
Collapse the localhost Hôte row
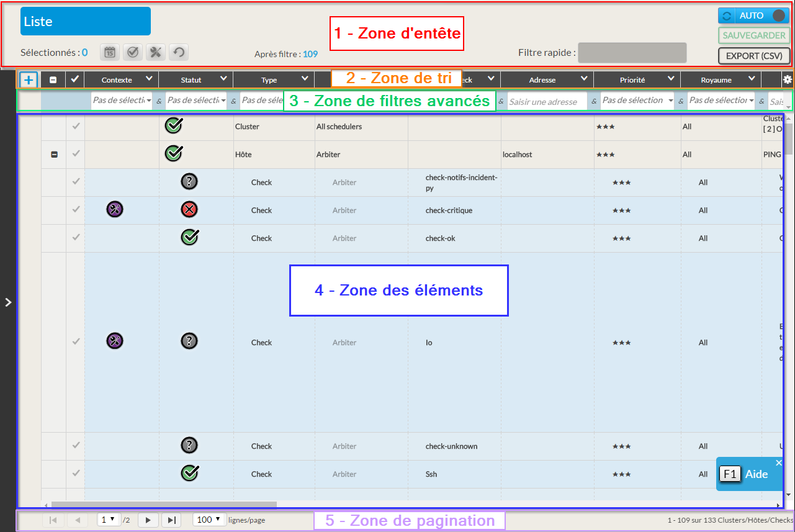54,154
